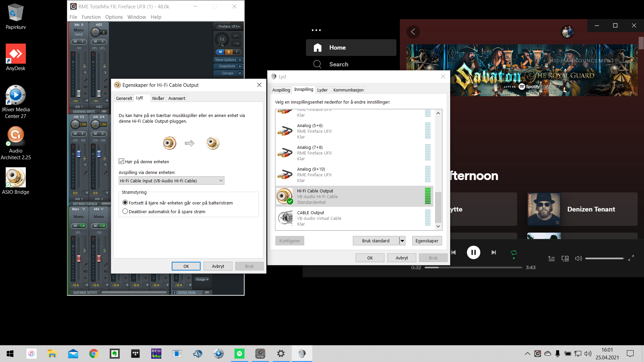Switch to the Nivåer tab
Screen dimensions: 644x362
pos(158,98)
